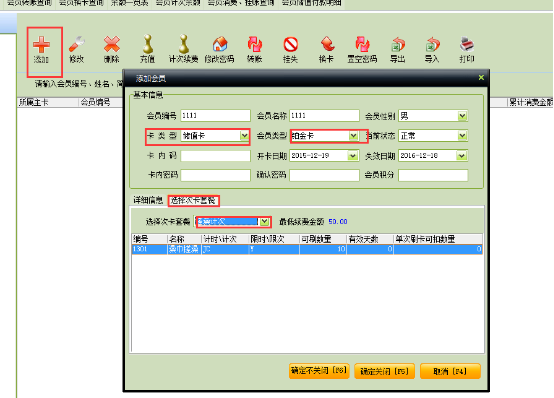This screenshot has height=398, width=554.
Task: Click the red plus 添加 (Add) icon
Action: tap(42, 45)
